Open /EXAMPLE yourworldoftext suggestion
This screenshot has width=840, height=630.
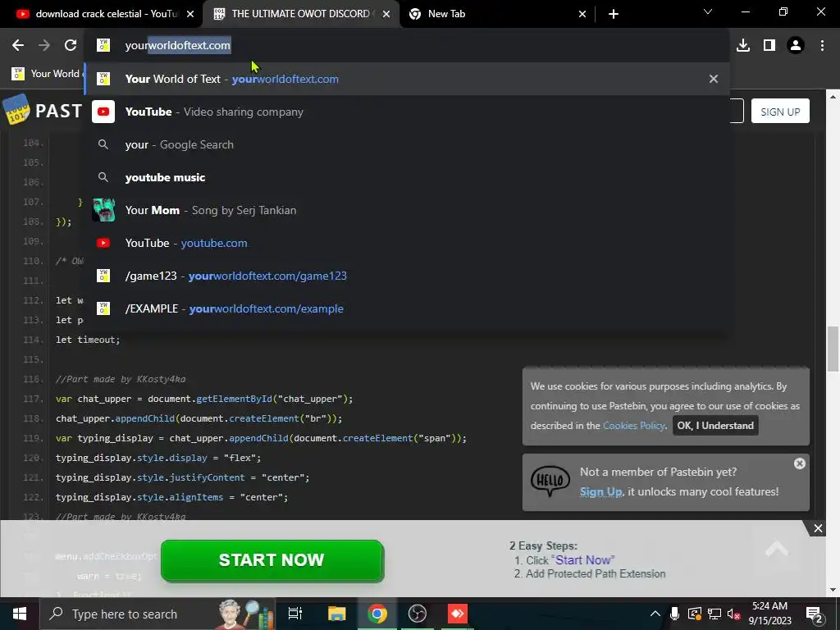[x=407, y=308]
